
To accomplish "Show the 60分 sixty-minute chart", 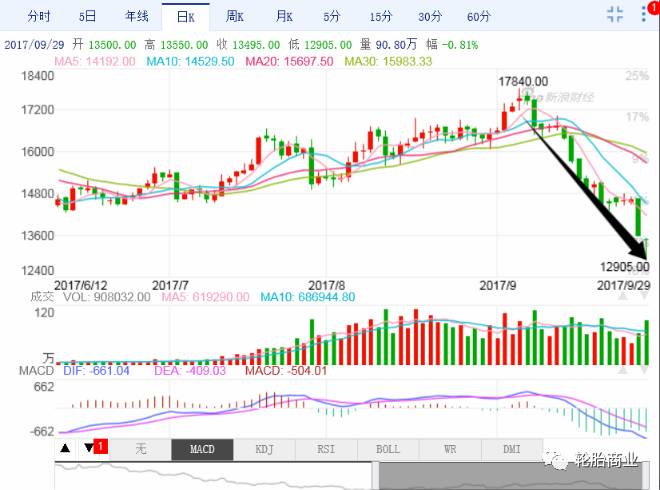I will point(479,16).
